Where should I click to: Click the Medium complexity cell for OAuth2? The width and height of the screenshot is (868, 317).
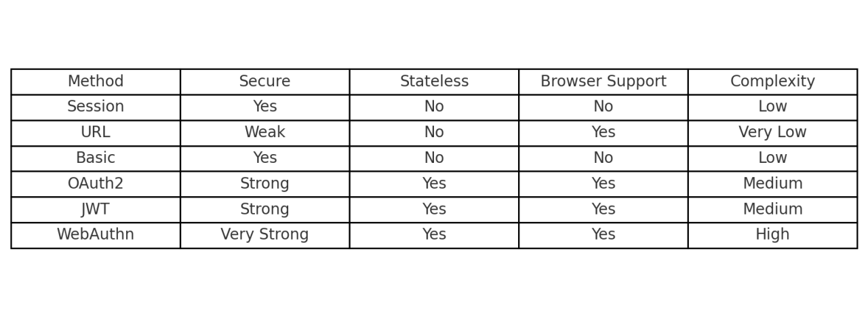(x=772, y=184)
